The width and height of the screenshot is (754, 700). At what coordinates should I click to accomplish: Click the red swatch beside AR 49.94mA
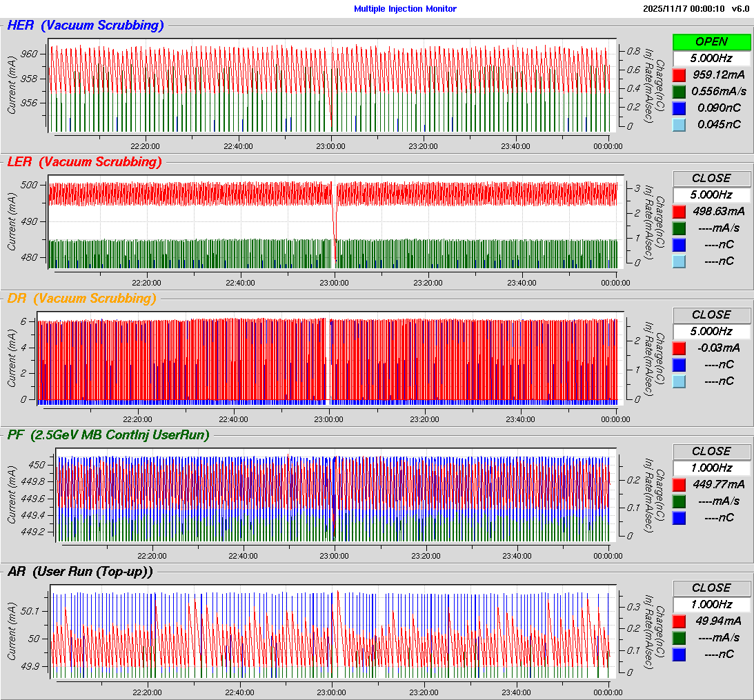679,621
